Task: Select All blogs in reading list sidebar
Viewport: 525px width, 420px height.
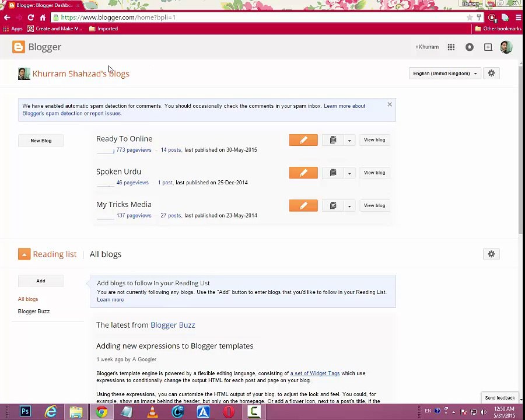Action: pyautogui.click(x=28, y=299)
